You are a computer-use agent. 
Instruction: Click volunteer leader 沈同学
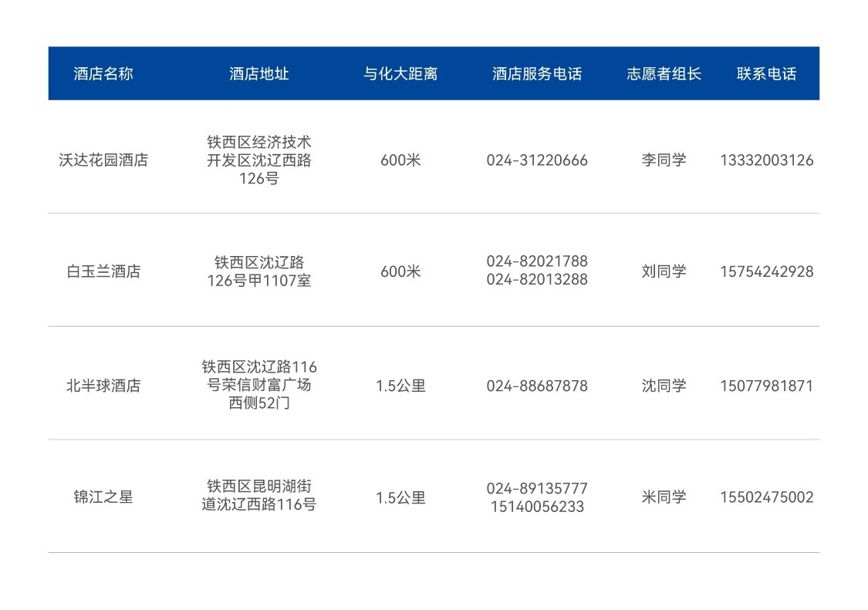[x=664, y=386]
